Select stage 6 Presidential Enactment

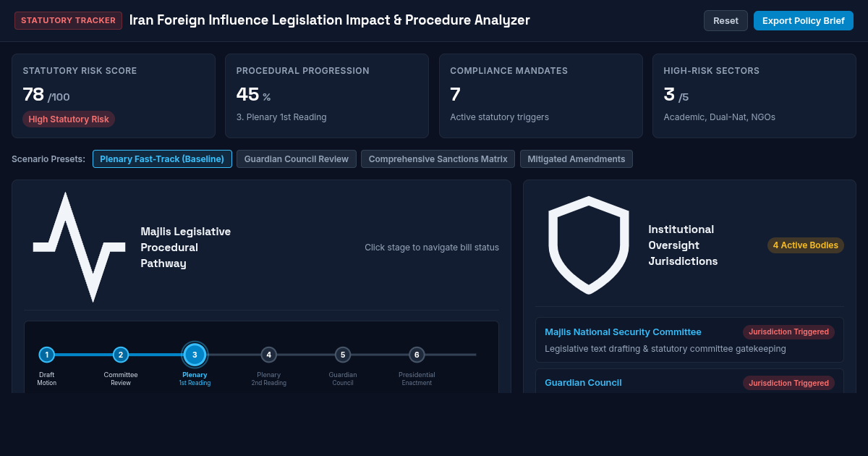click(x=417, y=355)
